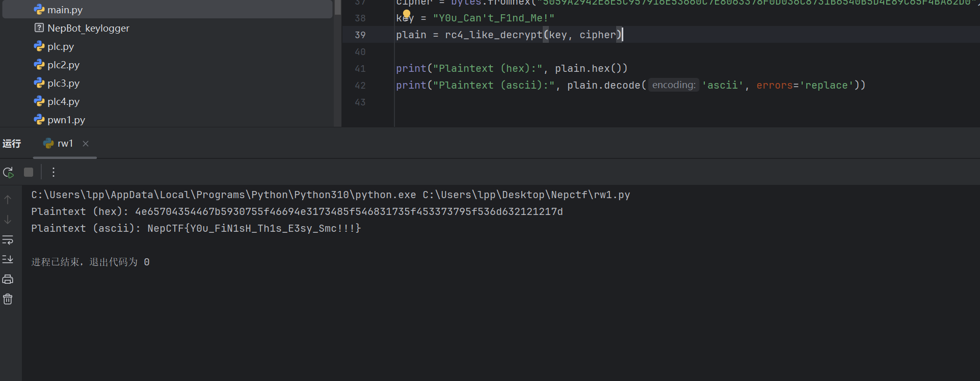Open plc.py from the file list
Image resolution: width=980 pixels, height=381 pixels.
tap(61, 46)
